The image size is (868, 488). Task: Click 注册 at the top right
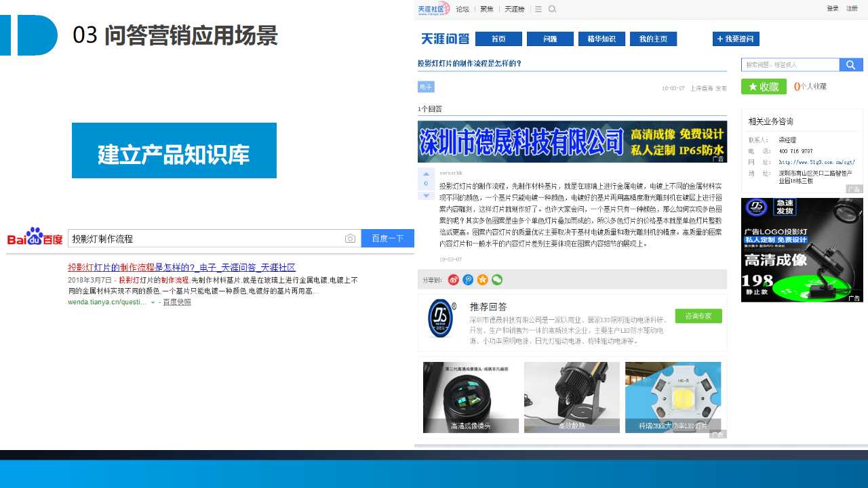852,9
